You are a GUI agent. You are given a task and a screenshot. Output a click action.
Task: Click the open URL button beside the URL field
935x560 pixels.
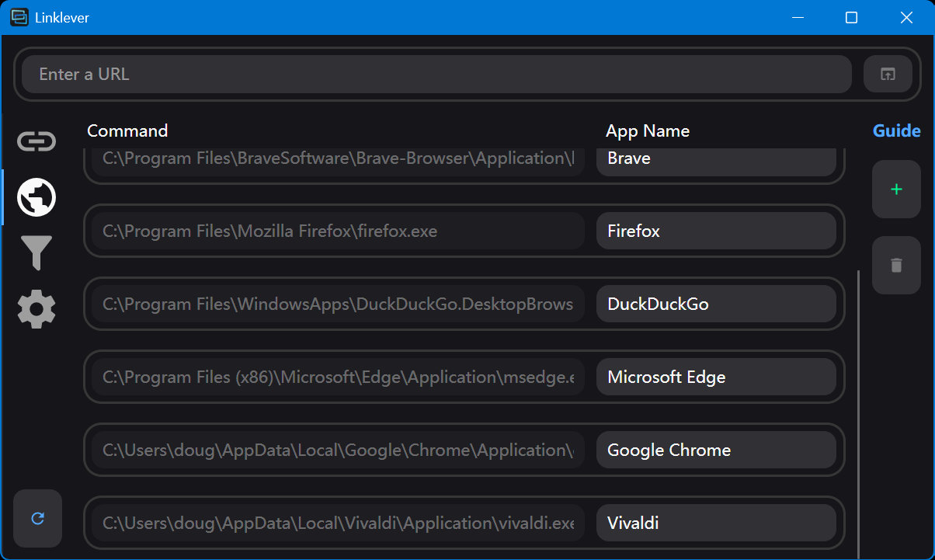click(x=888, y=75)
